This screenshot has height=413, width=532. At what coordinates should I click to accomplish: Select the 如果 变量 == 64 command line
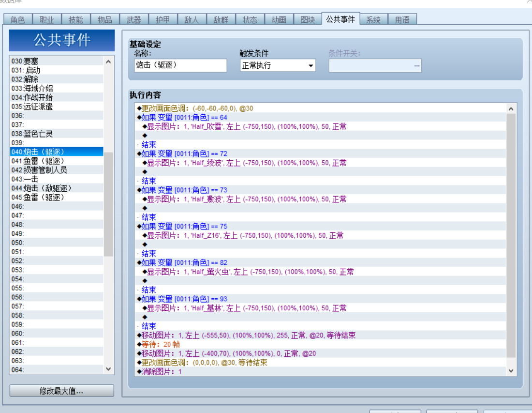coord(321,118)
